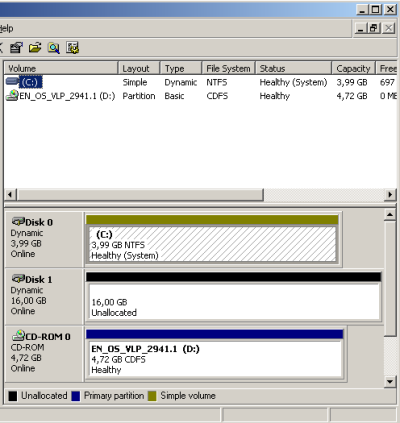Select the EN_OS_VLP_2941.1 (D:) CDFS partition block

click(x=215, y=359)
